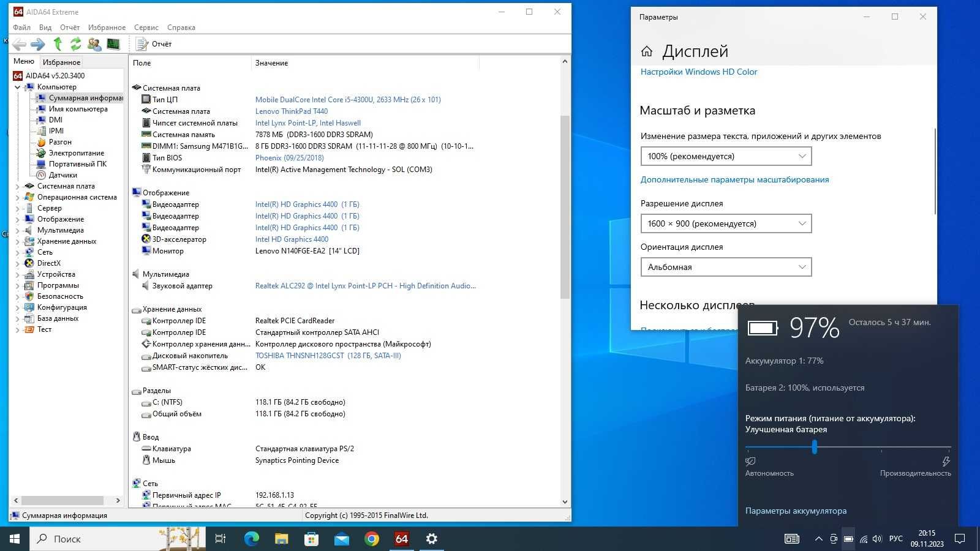
Task: Open Task View on the taskbar
Action: click(x=221, y=539)
